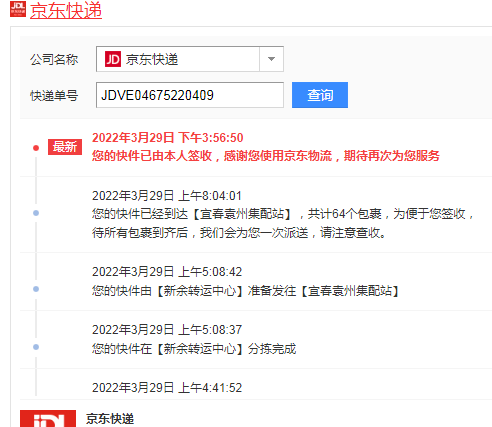Click the JDL logo icon at top
Screen dimensions: 492x427
click(x=18, y=9)
